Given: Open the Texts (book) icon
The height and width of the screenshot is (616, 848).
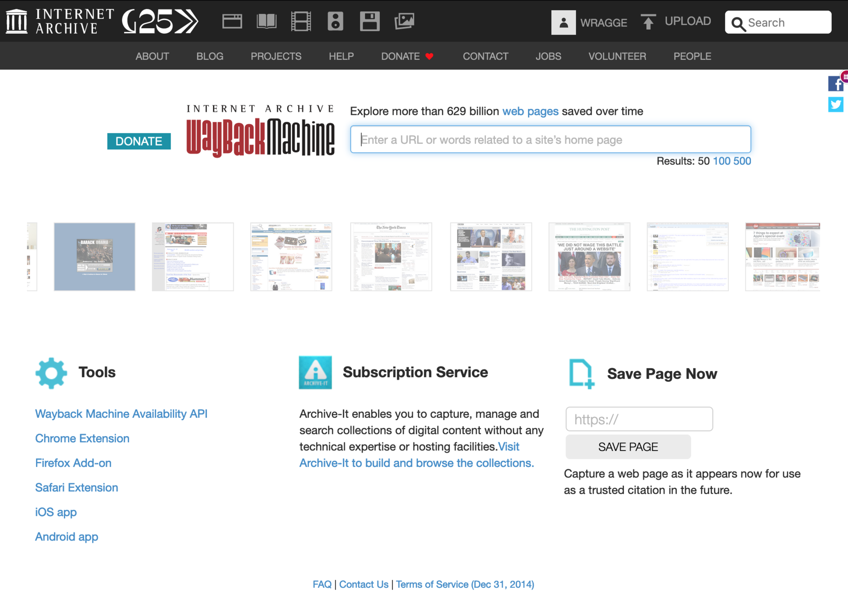Looking at the screenshot, I should tap(267, 21).
